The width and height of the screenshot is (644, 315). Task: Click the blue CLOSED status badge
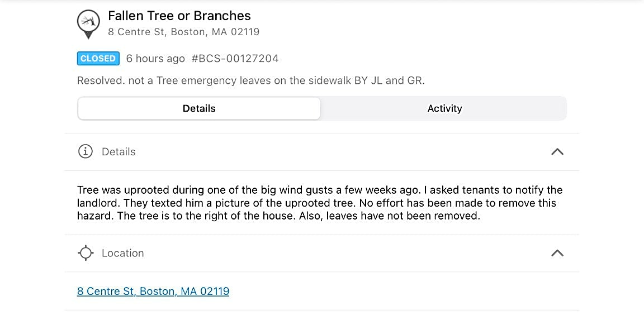point(98,59)
